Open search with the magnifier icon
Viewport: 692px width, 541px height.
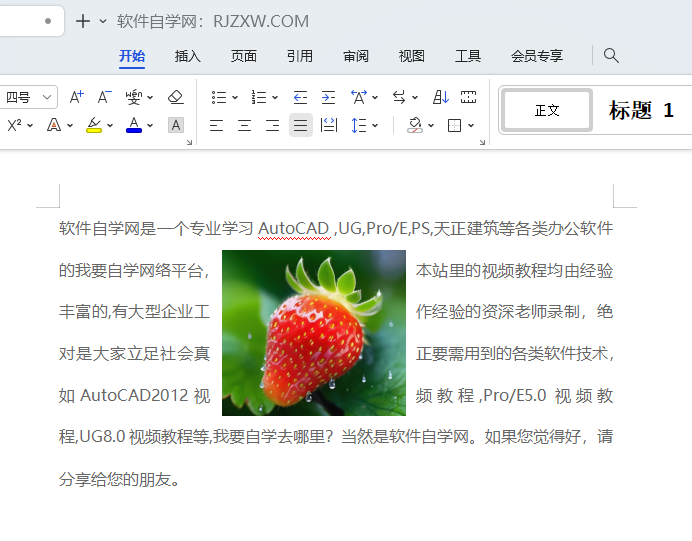pos(611,56)
